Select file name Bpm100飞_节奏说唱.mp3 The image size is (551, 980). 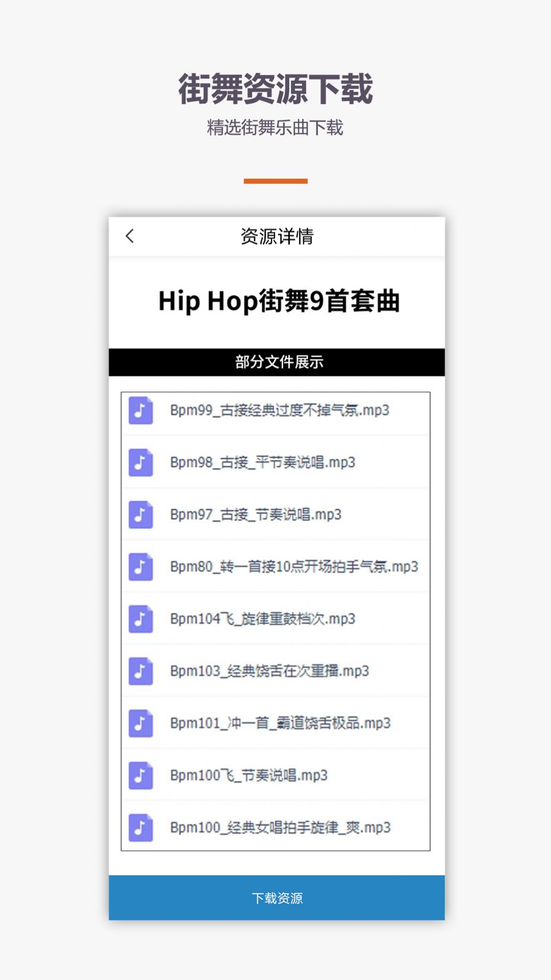point(249,775)
